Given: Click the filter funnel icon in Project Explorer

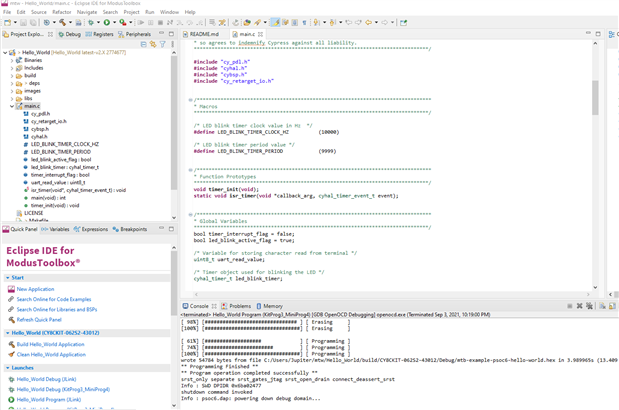Looking at the screenshot, I should 163,44.
